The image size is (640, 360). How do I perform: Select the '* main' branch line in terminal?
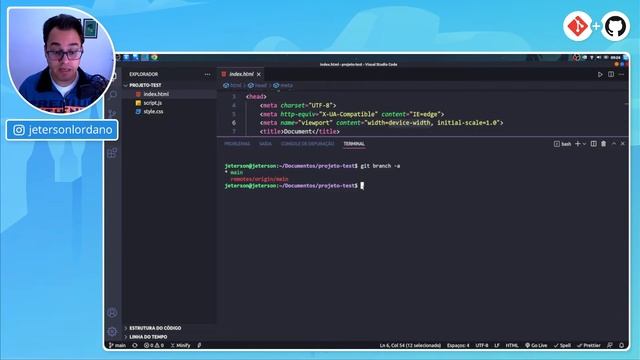click(234, 173)
